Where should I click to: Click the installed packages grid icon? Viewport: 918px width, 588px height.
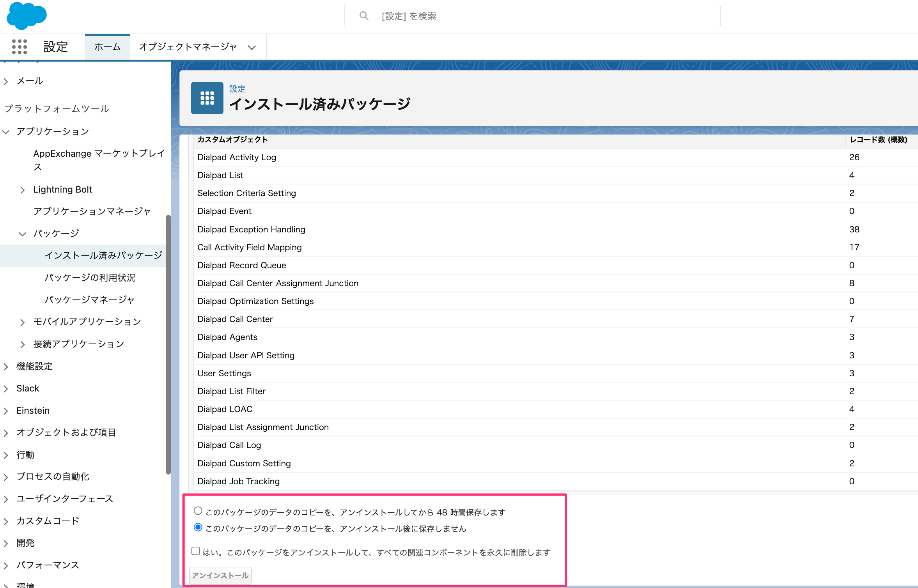(207, 98)
